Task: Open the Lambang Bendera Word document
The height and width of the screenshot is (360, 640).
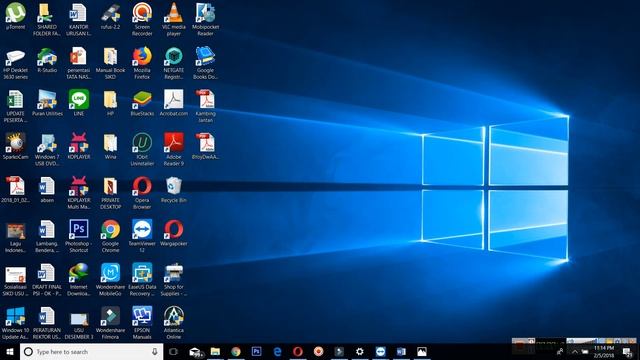Action: 47,236
